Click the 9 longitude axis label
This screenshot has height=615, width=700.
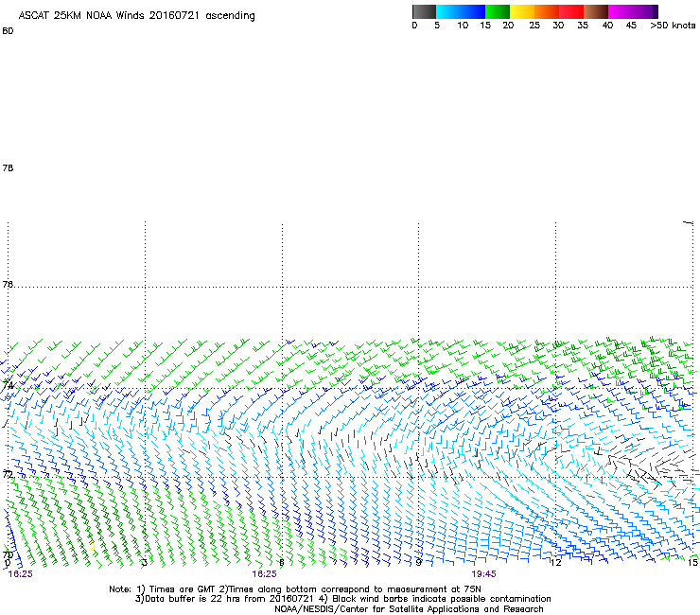tap(418, 563)
